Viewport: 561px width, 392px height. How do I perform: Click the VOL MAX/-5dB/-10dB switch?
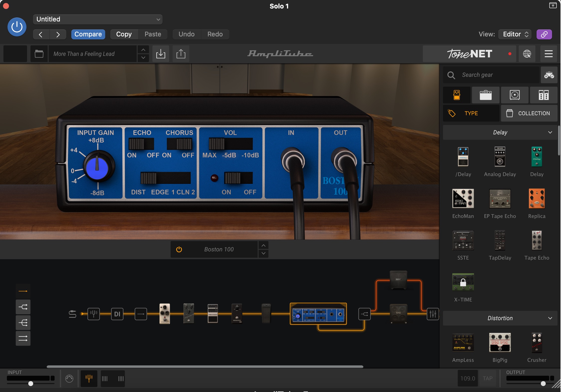click(230, 144)
